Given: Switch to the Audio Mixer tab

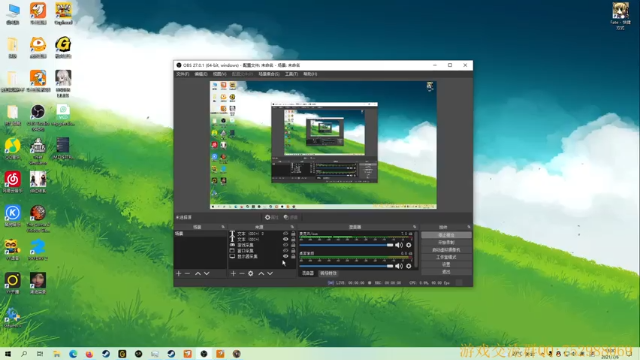Looking at the screenshot, I should coord(308,273).
